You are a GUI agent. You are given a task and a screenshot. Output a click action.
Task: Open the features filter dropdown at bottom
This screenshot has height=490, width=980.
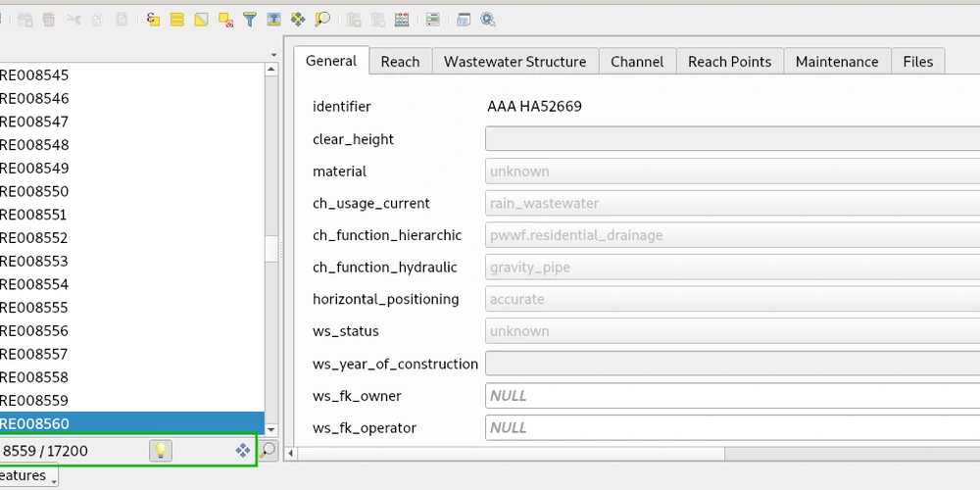click(27, 476)
